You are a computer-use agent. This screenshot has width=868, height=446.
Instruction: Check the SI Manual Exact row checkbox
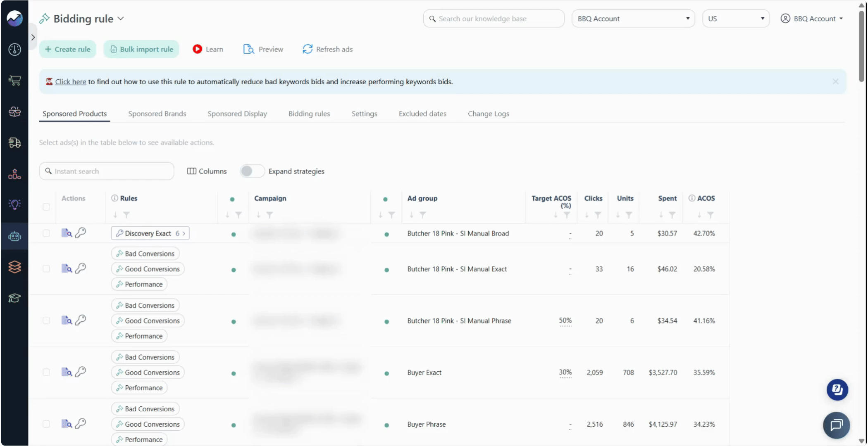click(x=46, y=269)
